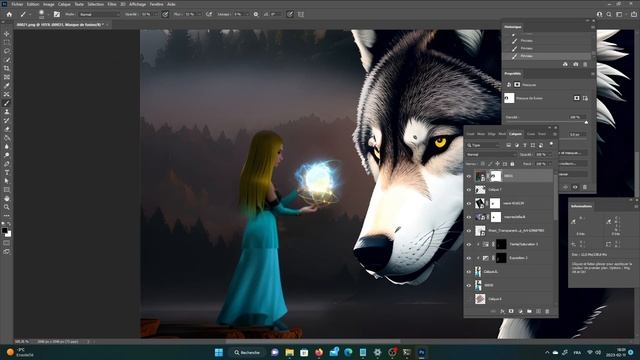This screenshot has width=640, height=360.
Task: Open smoothing options gear icon
Action: pos(256,14)
